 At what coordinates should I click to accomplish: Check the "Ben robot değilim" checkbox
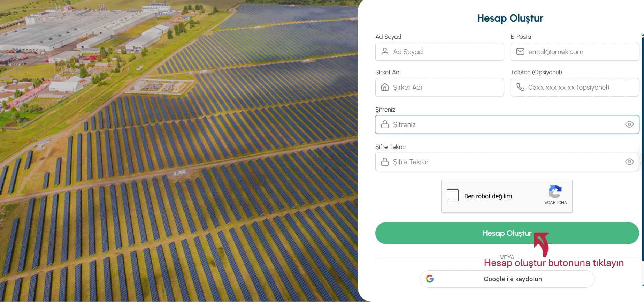coord(453,195)
